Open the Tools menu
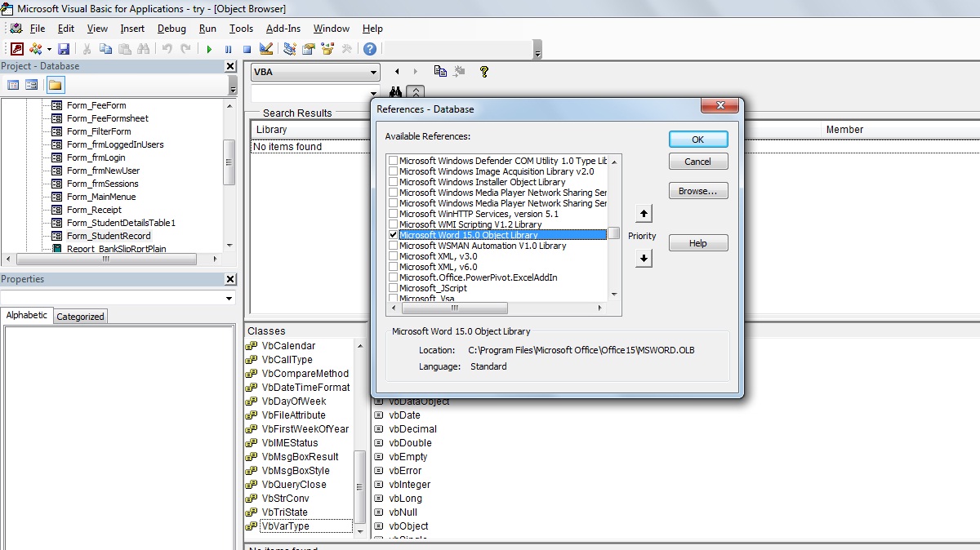Screen dimensions: 980x550 241,29
